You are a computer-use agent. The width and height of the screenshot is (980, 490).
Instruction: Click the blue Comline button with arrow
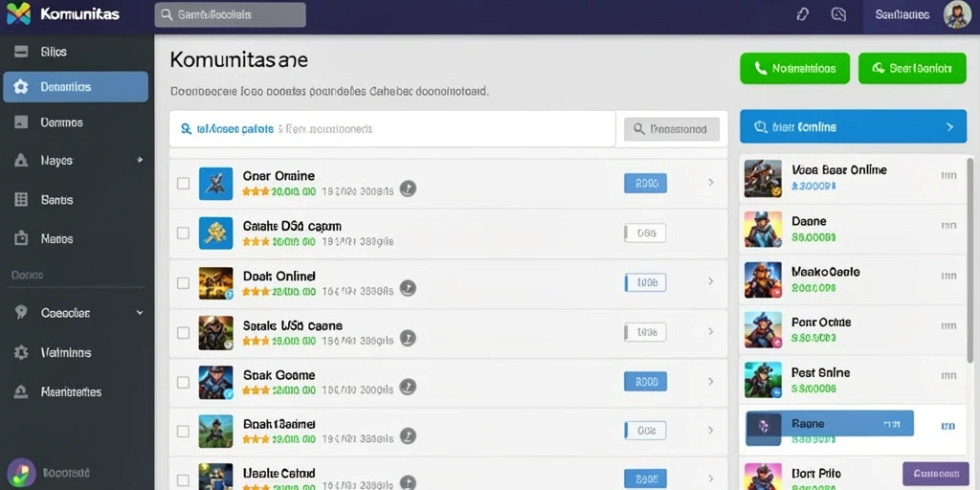pyautogui.click(x=853, y=127)
